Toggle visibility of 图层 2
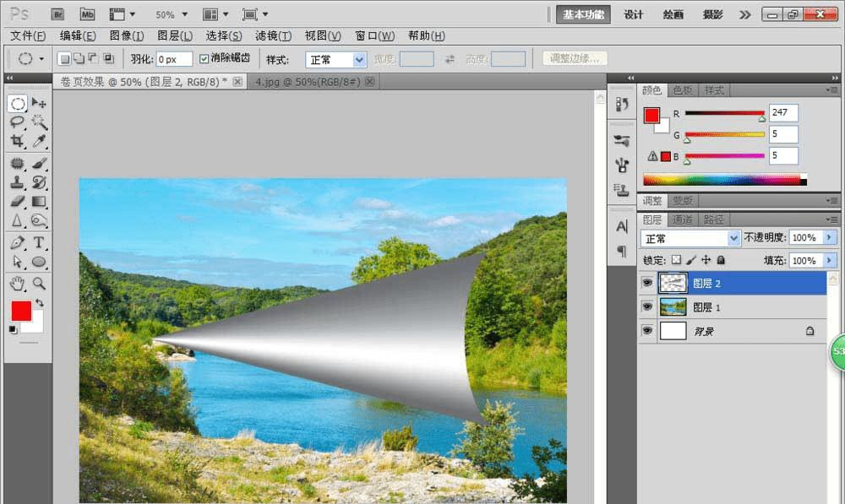Screen dimensions: 845x504 click(646, 283)
